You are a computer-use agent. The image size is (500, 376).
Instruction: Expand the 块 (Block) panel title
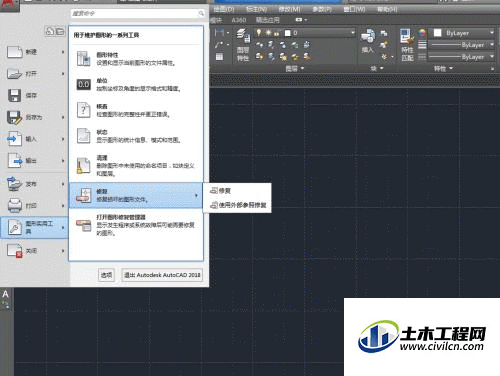point(377,69)
